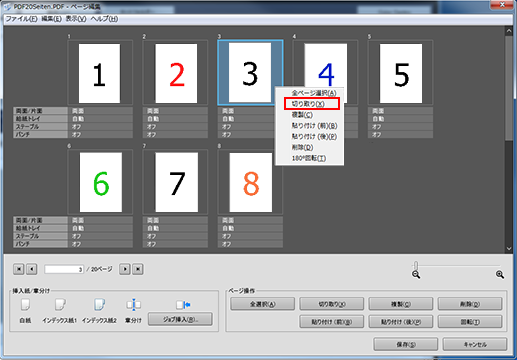Click the パンチ value for page 5
The height and width of the screenshot is (360, 517).
point(401,135)
